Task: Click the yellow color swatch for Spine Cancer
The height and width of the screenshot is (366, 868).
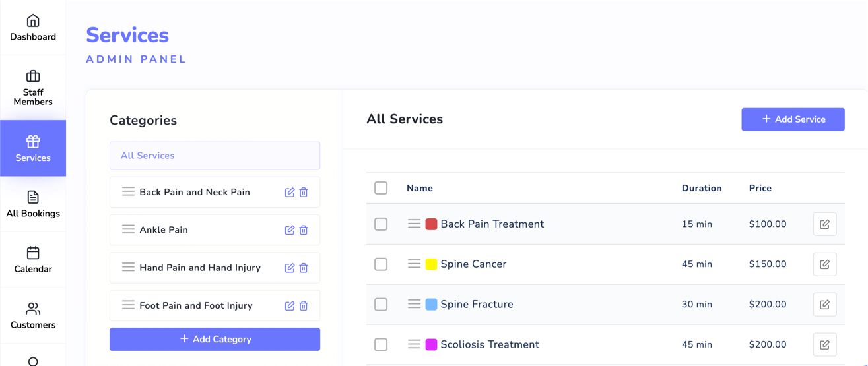Action: coord(431,264)
